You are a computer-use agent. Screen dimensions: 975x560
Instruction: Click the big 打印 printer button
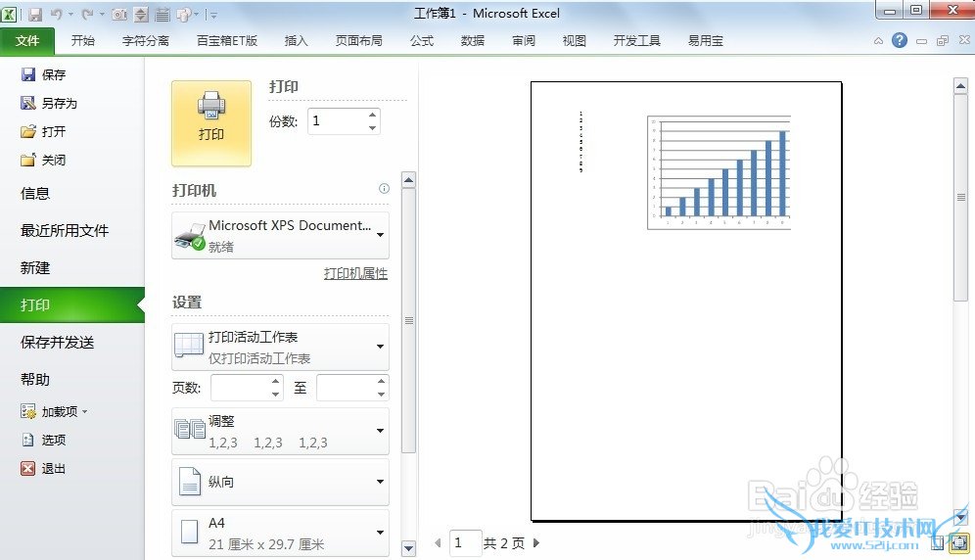point(211,123)
